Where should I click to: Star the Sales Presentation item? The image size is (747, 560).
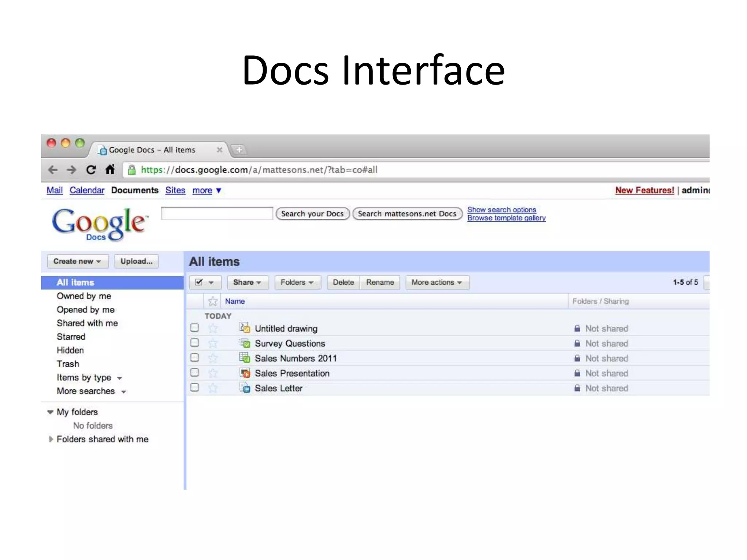click(213, 373)
